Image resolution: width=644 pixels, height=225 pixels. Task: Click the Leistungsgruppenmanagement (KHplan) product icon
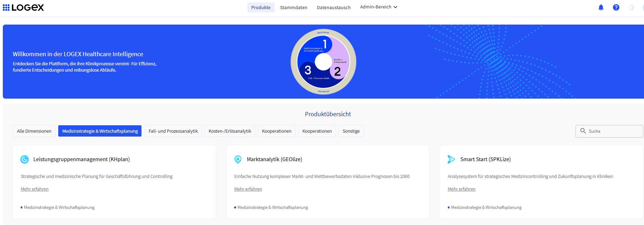(25, 159)
